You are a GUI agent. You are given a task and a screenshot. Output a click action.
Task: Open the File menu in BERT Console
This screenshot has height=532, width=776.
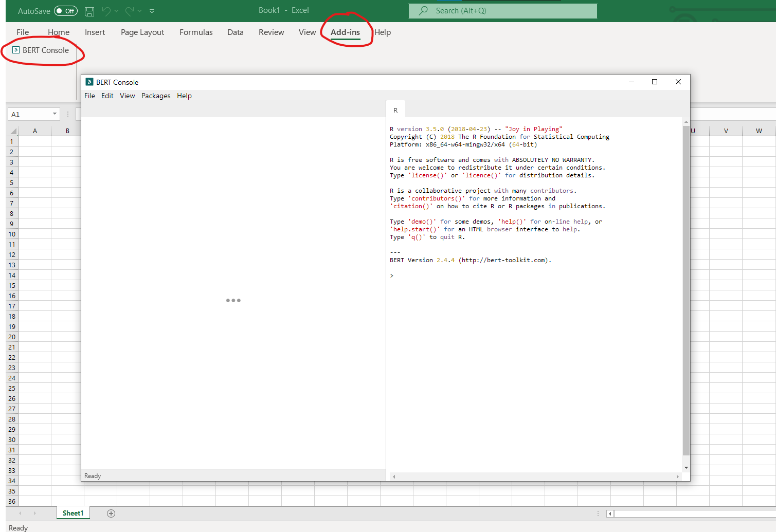click(89, 96)
